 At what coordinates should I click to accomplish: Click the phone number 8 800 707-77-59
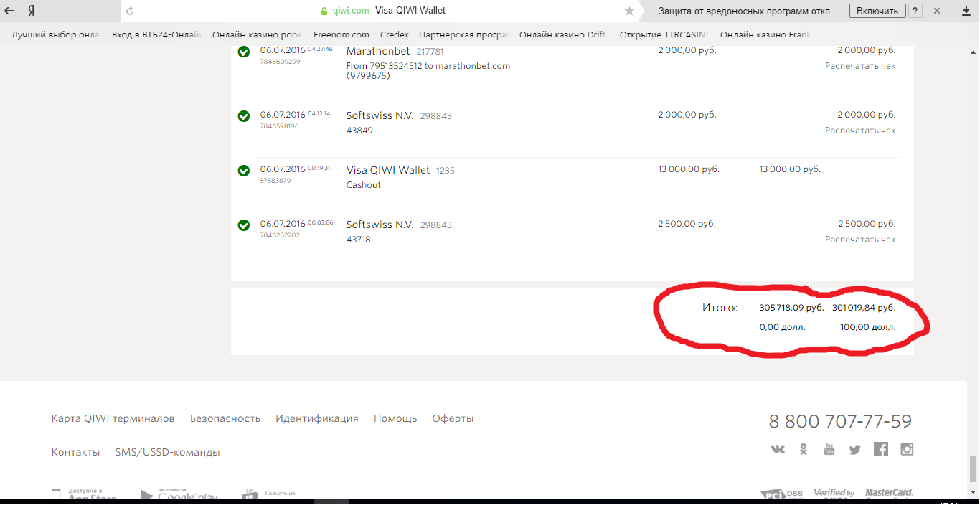841,421
